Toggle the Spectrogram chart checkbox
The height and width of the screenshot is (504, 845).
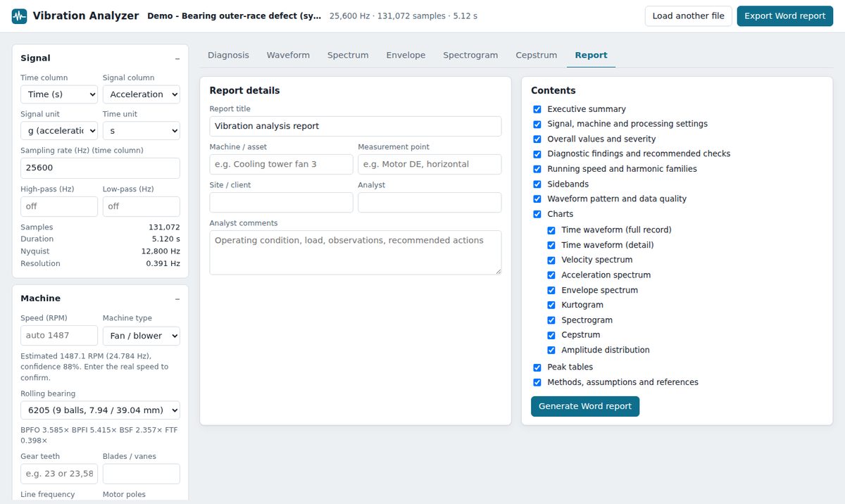pyautogui.click(x=551, y=320)
